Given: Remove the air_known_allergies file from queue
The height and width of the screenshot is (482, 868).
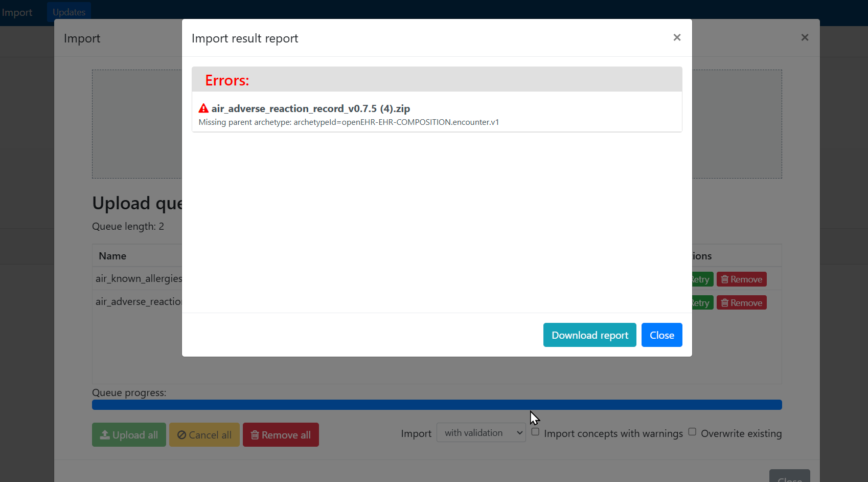Looking at the screenshot, I should point(741,279).
